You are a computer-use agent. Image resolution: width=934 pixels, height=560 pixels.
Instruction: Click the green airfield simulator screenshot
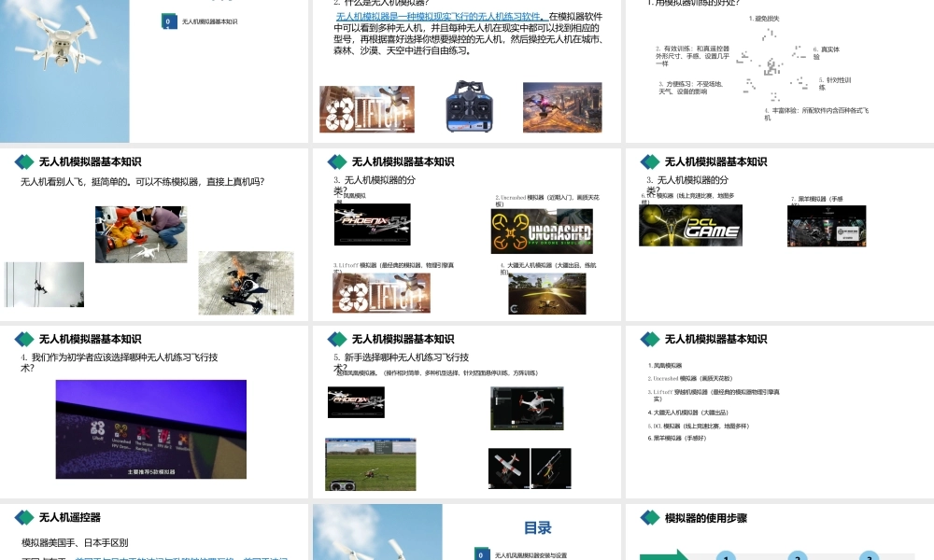coord(371,465)
